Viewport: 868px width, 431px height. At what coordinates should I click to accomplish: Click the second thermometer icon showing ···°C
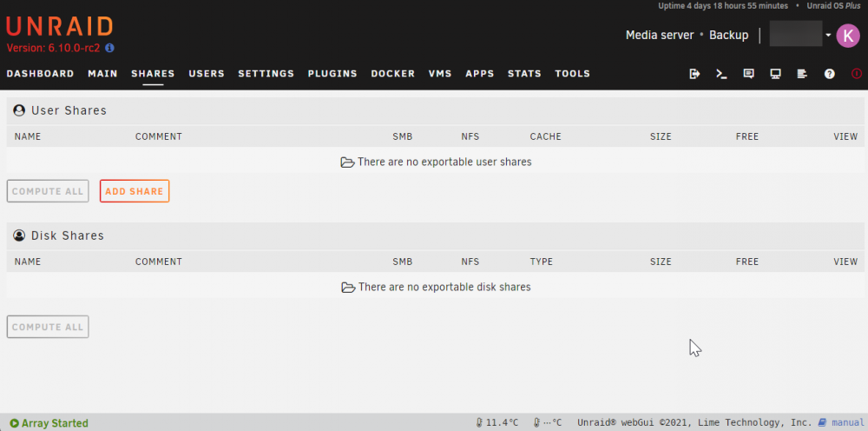[536, 422]
